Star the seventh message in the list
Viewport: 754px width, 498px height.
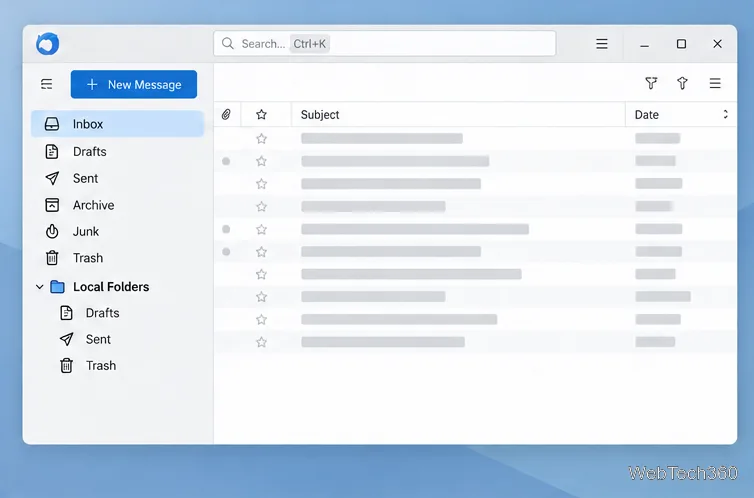click(261, 274)
